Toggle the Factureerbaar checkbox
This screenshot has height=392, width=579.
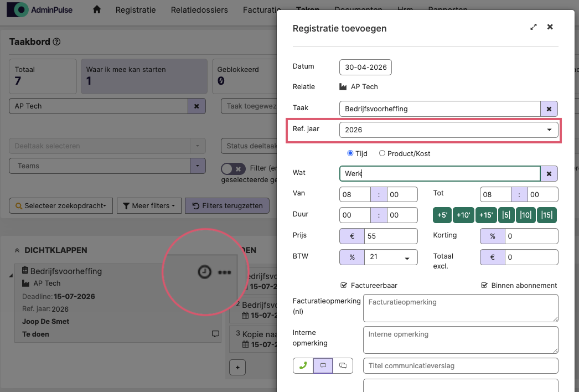click(x=344, y=285)
